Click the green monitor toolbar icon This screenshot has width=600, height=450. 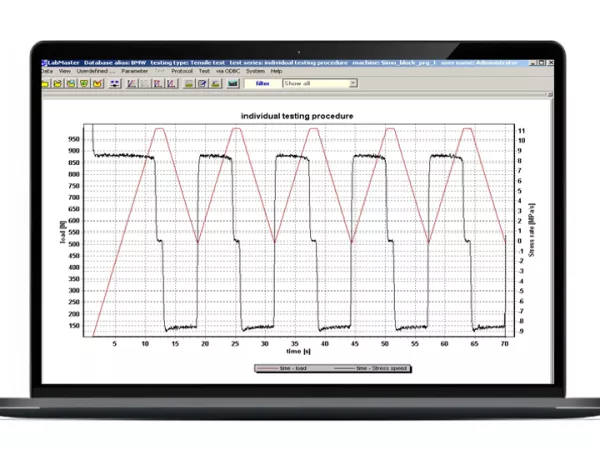232,84
